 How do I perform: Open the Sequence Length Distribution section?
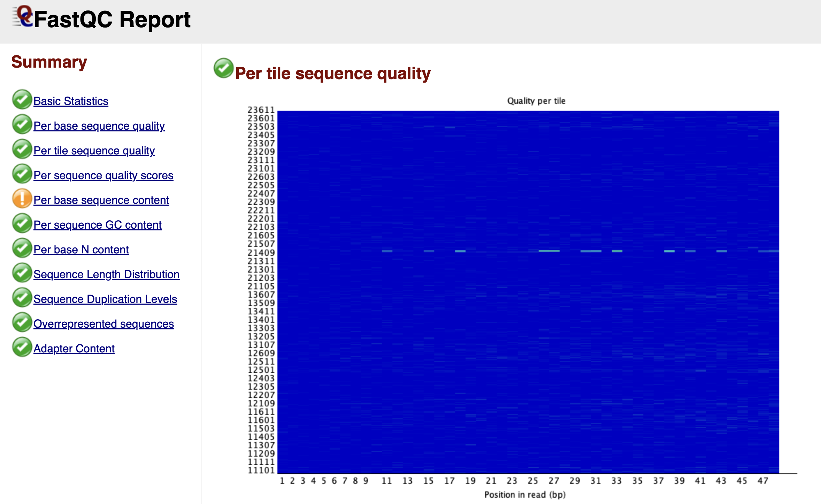[x=106, y=274]
